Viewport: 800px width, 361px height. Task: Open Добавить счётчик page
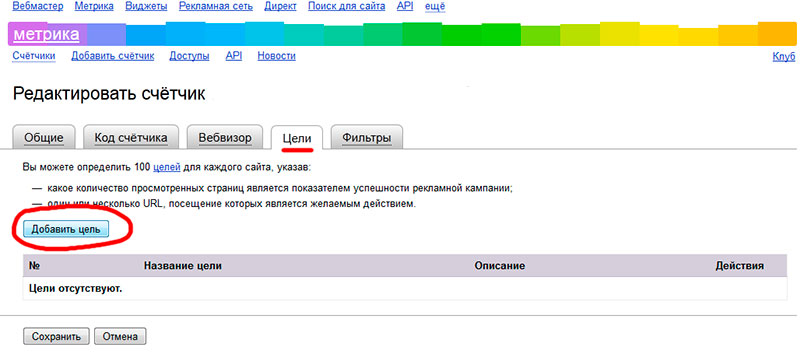(x=113, y=56)
